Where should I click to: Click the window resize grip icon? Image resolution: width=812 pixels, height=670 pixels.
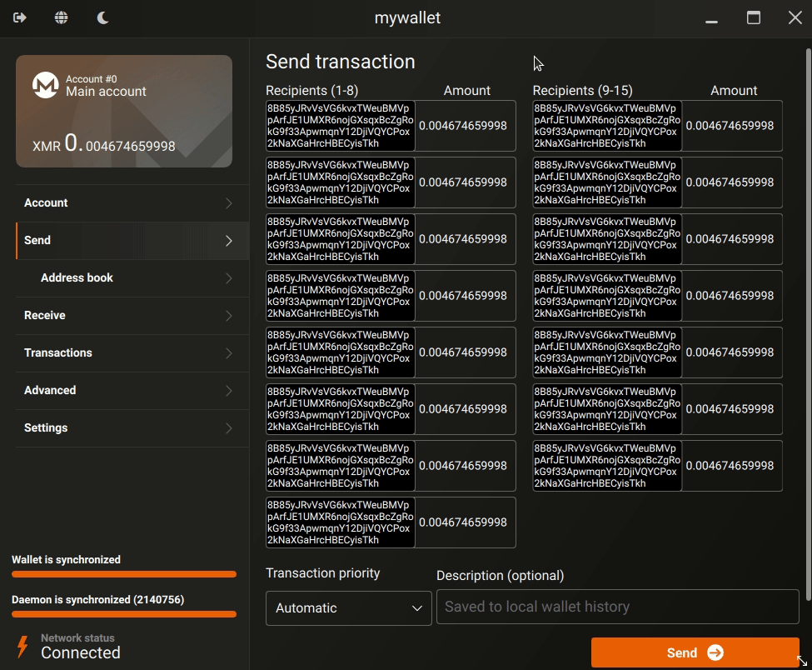pyautogui.click(x=802, y=661)
